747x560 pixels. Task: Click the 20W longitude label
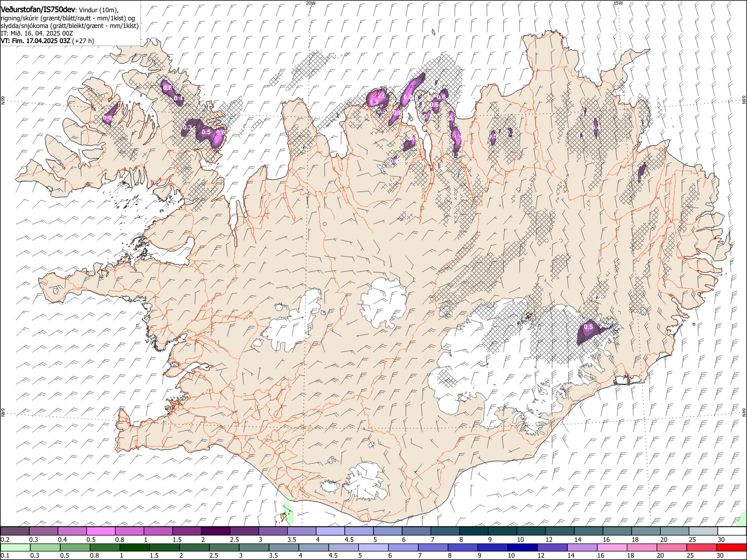[310, 3]
